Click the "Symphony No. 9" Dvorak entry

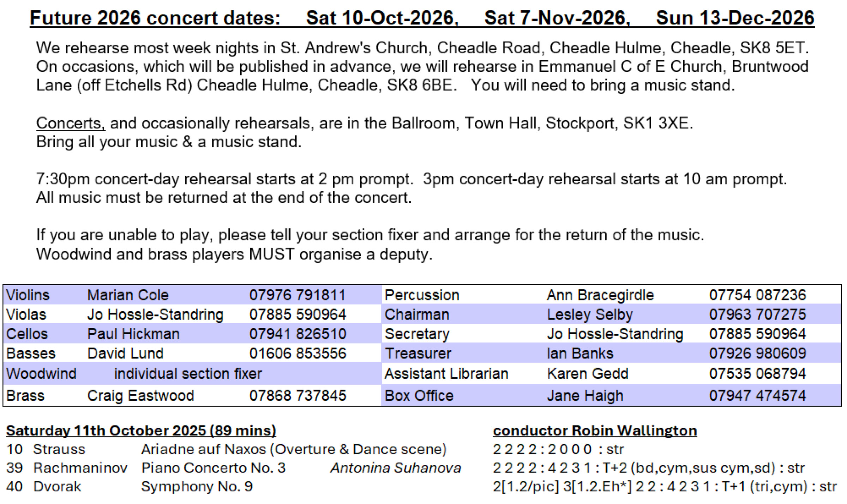pos(197,487)
